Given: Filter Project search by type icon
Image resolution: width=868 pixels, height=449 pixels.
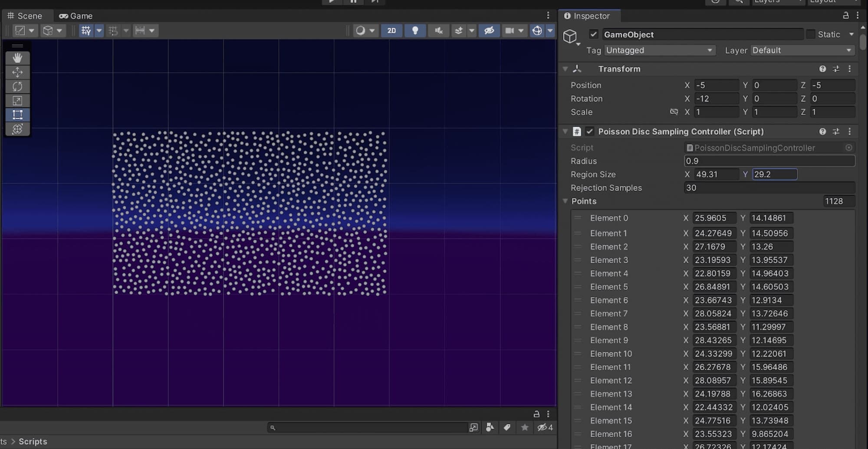Looking at the screenshot, I should (490, 427).
